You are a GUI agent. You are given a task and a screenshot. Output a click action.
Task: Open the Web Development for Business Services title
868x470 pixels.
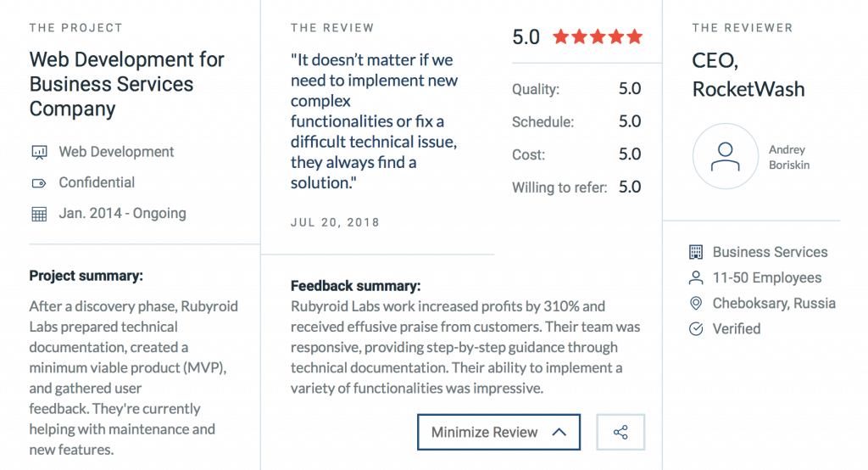127,84
